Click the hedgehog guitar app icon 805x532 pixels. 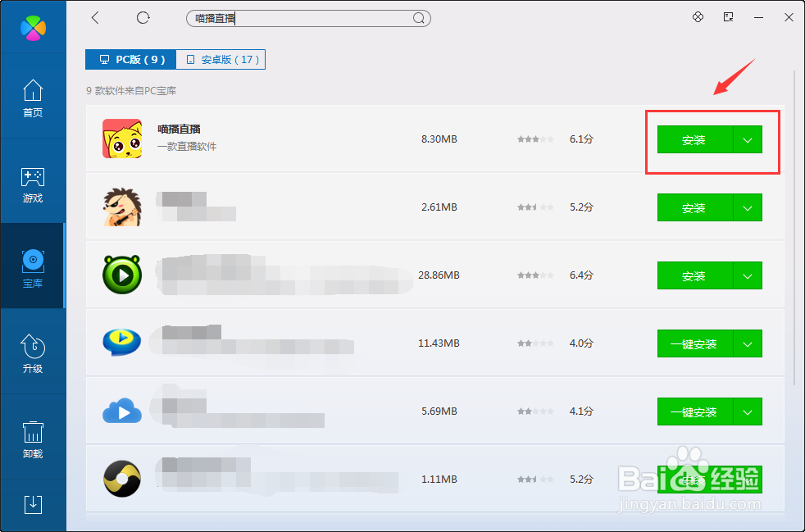pyautogui.click(x=122, y=207)
